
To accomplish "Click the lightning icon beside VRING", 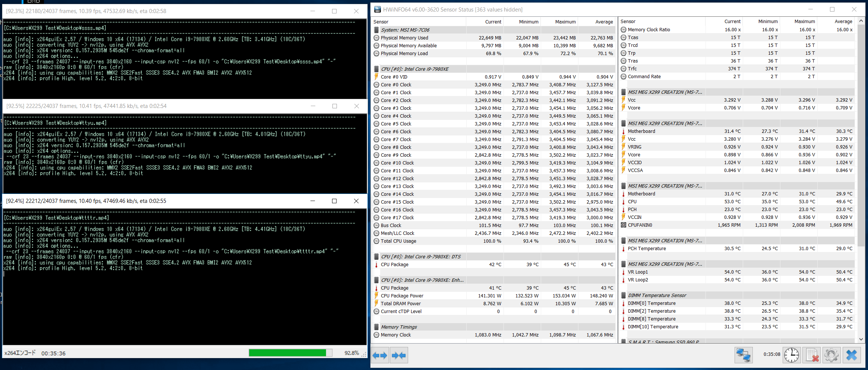I will [x=624, y=147].
